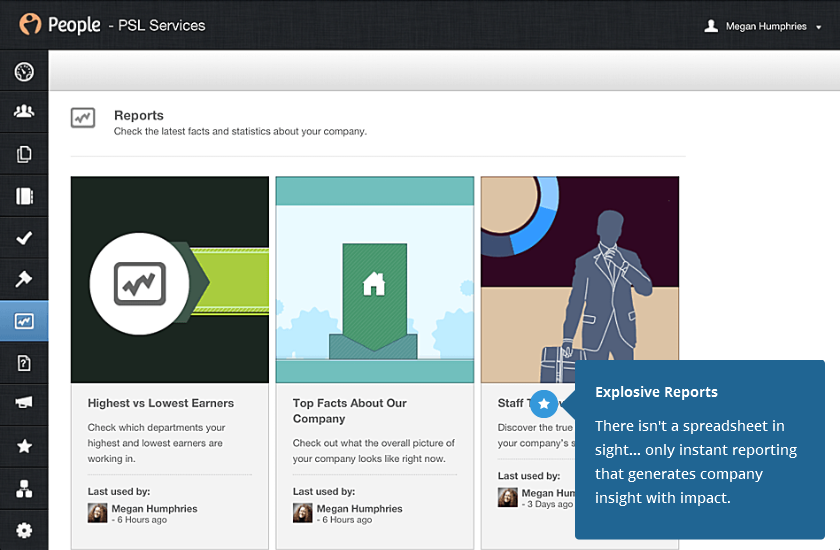Viewport: 840px width, 550px height.
Task: Open the pushpin icon in sidebar
Action: coord(24,279)
